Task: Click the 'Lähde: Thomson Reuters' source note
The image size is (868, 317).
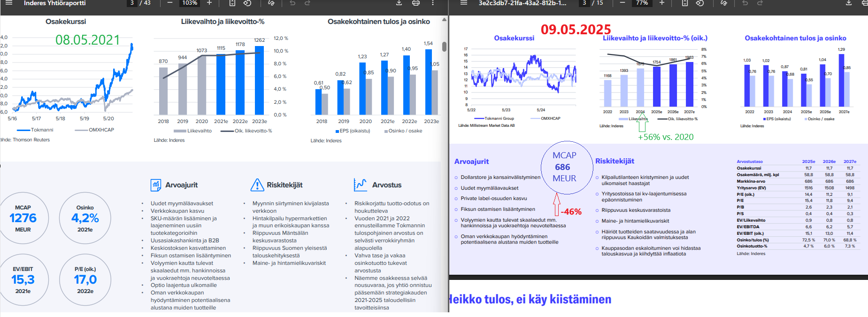Action: pyautogui.click(x=25, y=139)
